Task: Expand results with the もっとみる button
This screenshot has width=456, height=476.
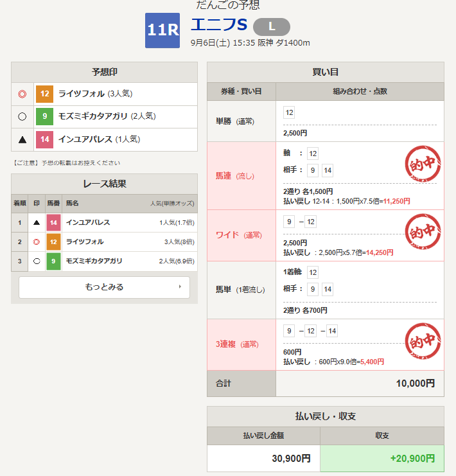Action: [x=104, y=287]
